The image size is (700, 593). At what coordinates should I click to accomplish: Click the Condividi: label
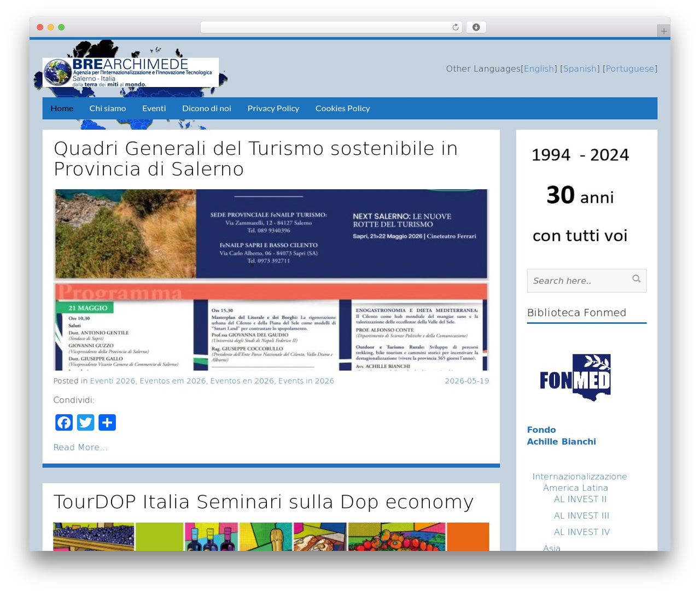coord(74,400)
